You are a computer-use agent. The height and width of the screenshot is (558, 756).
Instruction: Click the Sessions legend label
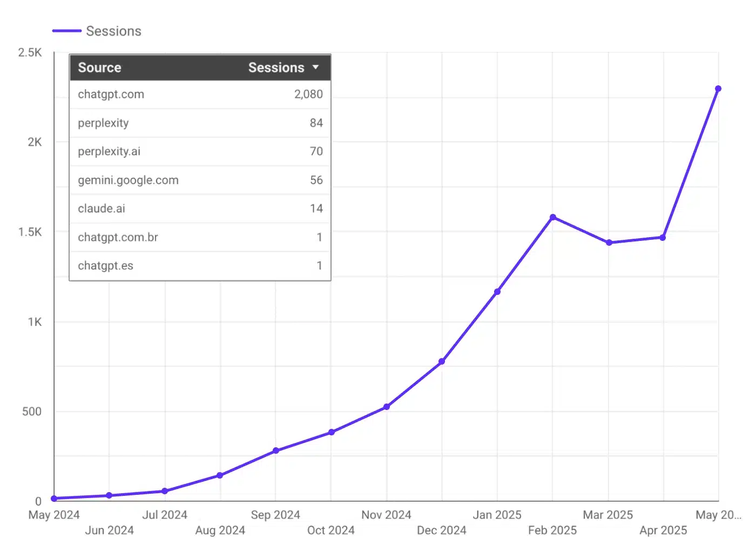(x=113, y=31)
